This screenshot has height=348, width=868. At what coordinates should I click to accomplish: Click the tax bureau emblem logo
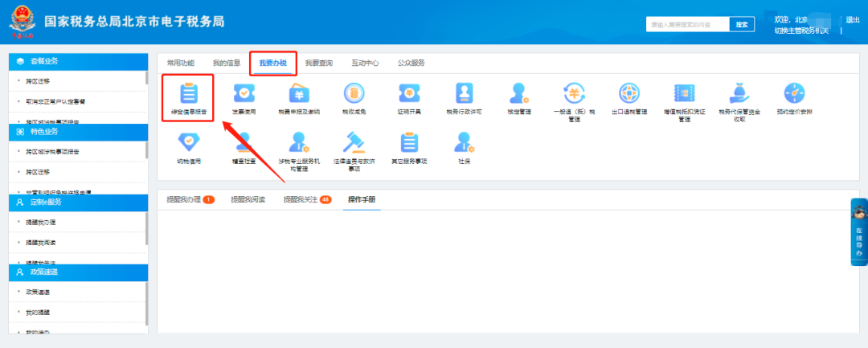[22, 22]
